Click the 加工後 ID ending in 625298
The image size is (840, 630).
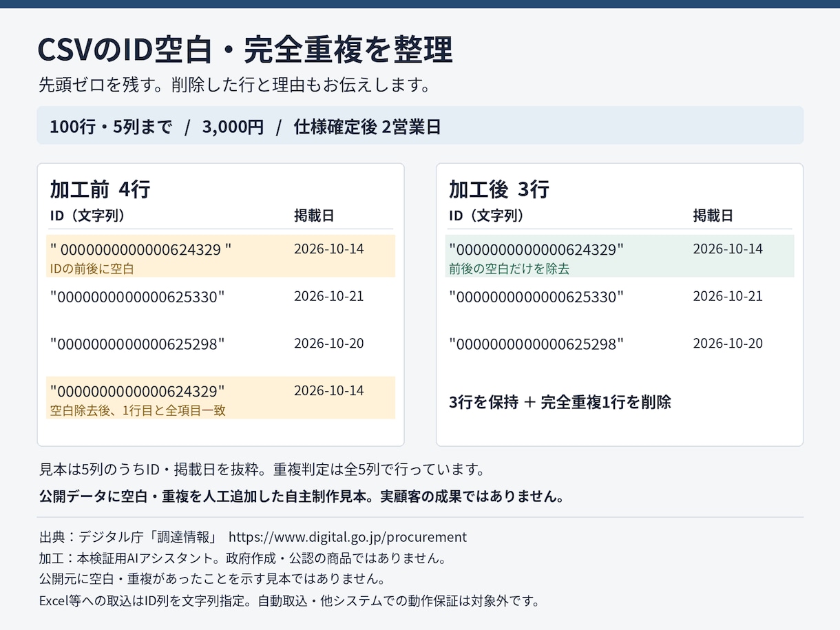(536, 344)
